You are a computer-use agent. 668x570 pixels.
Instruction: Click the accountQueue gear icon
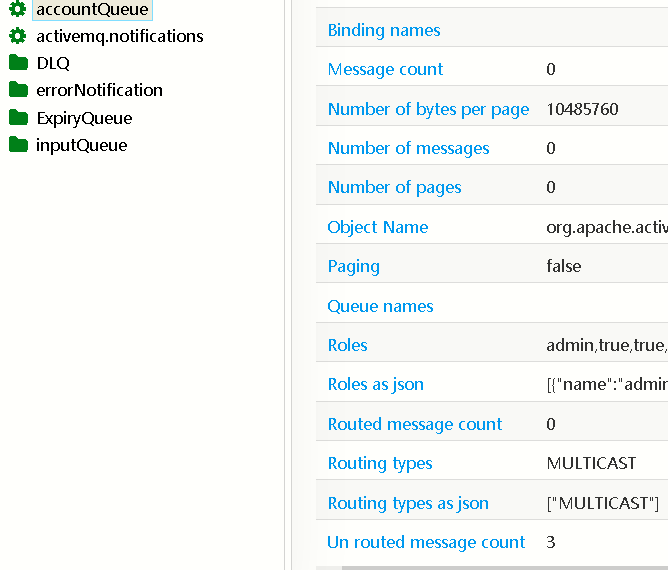[18, 9]
